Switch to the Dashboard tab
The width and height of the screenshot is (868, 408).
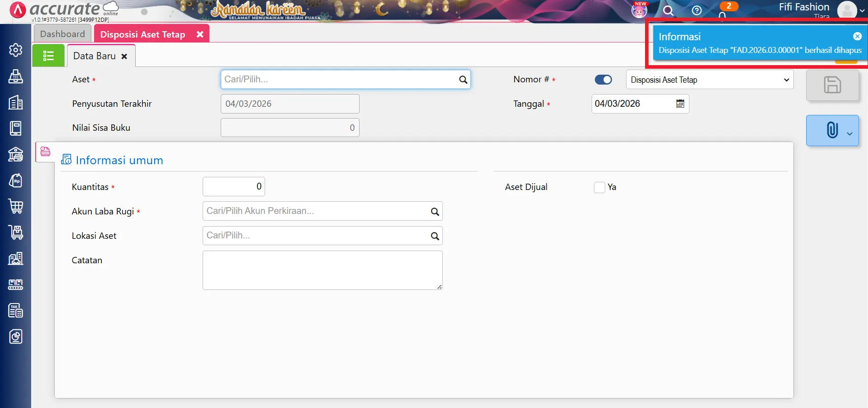point(62,34)
